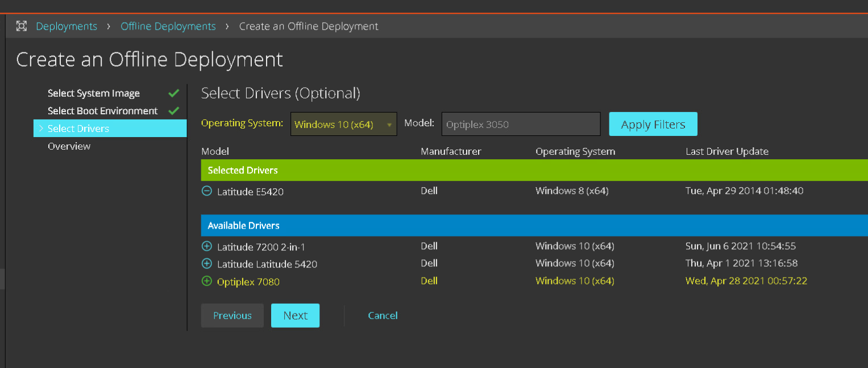This screenshot has width=868, height=368.
Task: Click the Model filter input field
Action: (521, 123)
